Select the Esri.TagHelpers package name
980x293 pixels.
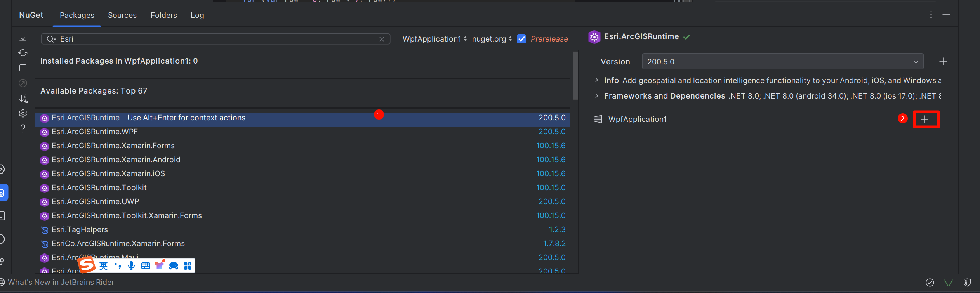[x=80, y=230]
